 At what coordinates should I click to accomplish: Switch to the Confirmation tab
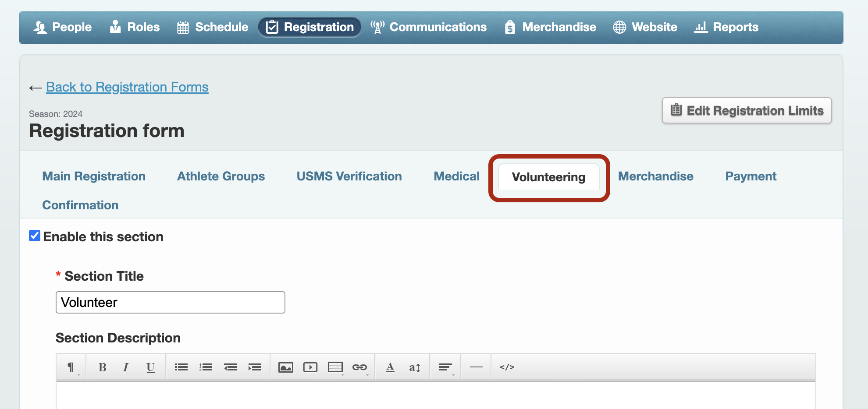80,205
